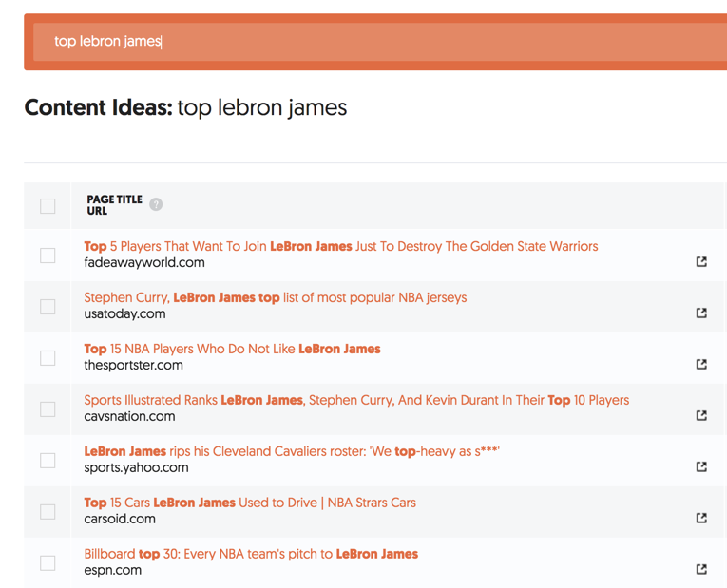Open 'Billboard top 30' espn article link
The height and width of the screenshot is (588, 727).
click(251, 554)
